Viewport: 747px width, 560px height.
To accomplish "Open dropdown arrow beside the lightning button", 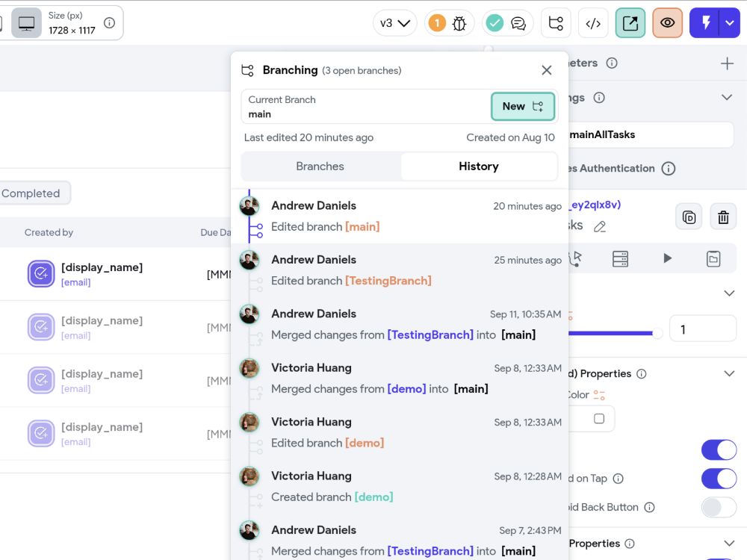I will pyautogui.click(x=730, y=23).
